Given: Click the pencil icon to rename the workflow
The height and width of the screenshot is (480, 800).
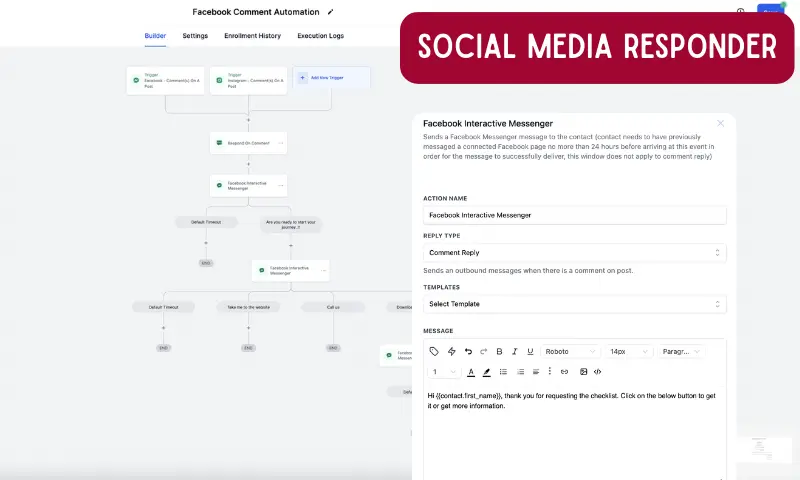Looking at the screenshot, I should (x=331, y=12).
